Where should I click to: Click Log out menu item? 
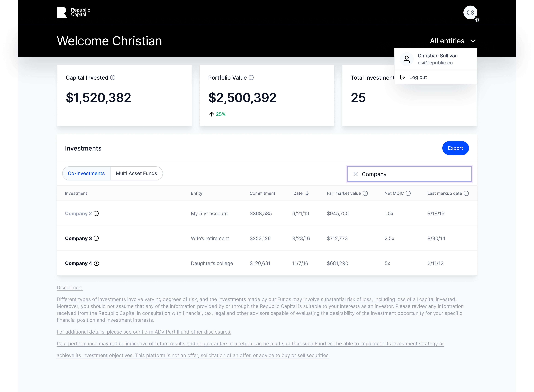[418, 77]
